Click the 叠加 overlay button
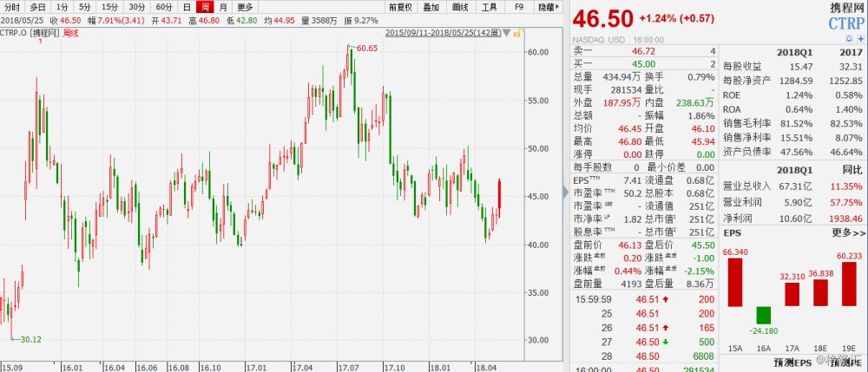 [x=430, y=6]
